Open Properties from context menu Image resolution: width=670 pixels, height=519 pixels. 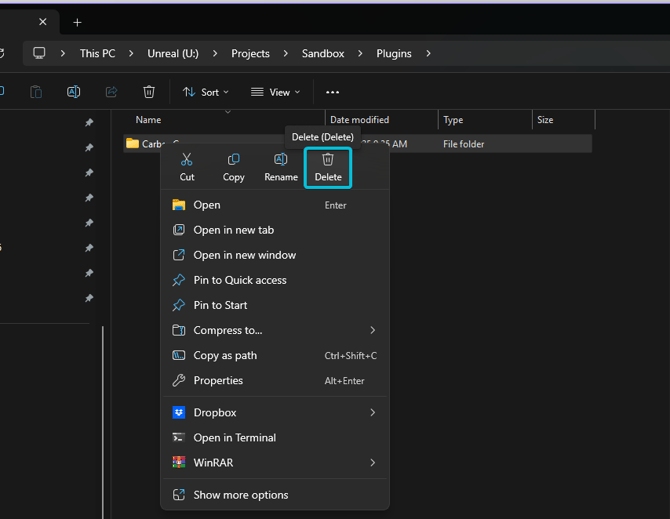[275, 381]
